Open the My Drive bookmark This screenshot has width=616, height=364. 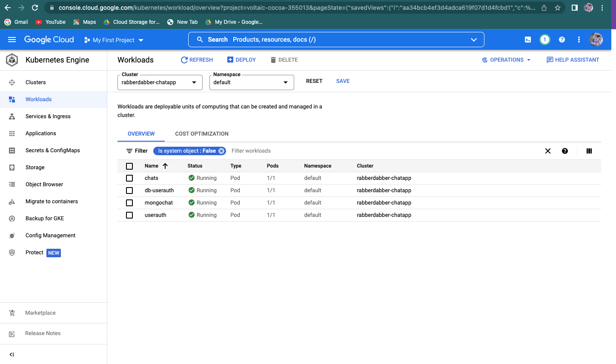click(234, 22)
